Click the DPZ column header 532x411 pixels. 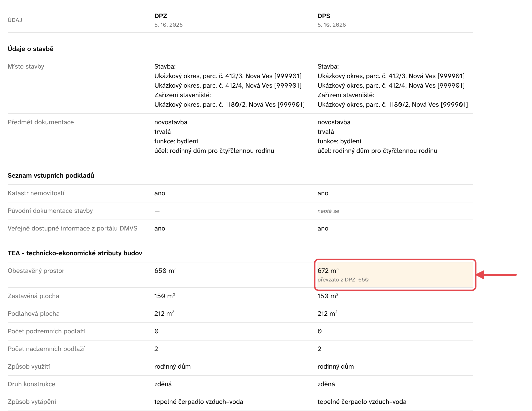[161, 16]
